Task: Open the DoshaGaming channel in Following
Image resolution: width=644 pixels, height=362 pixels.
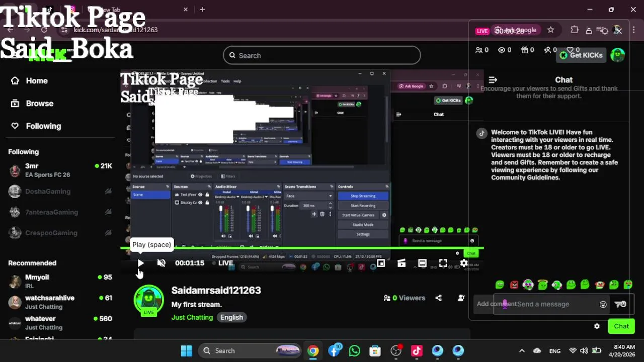Action: coord(60,191)
